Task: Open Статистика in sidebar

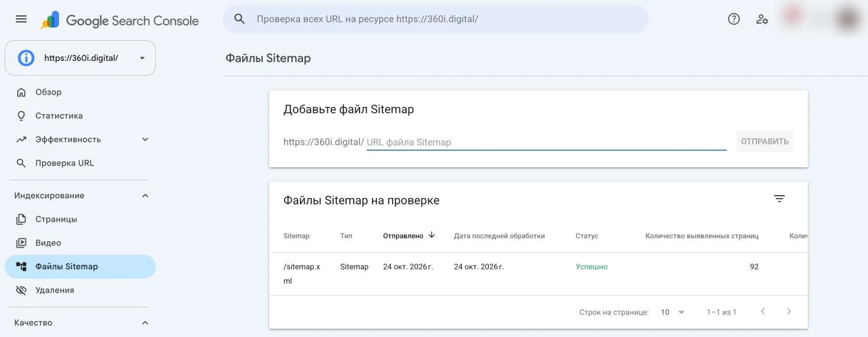Action: [x=80, y=116]
